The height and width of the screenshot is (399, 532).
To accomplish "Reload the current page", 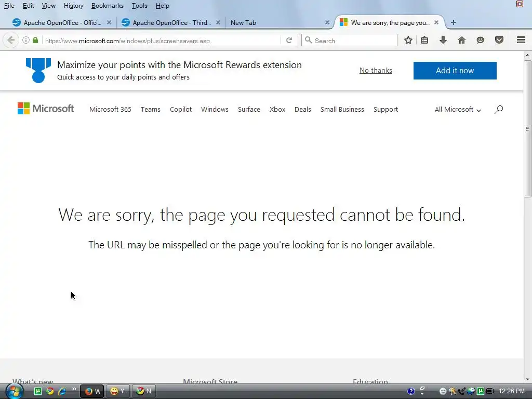I will (289, 41).
